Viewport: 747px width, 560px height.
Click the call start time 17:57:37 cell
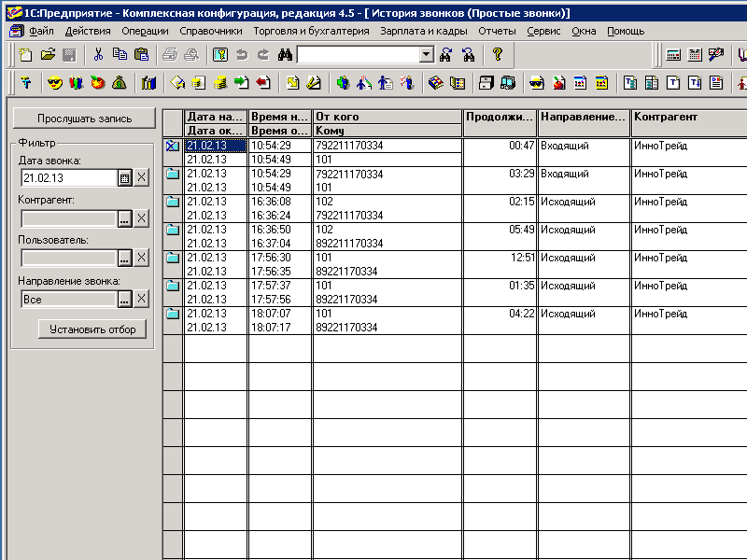(279, 286)
